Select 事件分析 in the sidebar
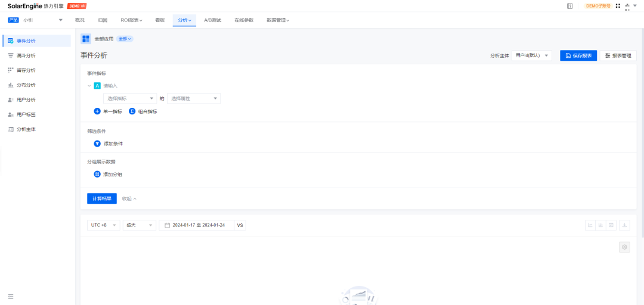The height and width of the screenshot is (305, 644). click(x=36, y=41)
